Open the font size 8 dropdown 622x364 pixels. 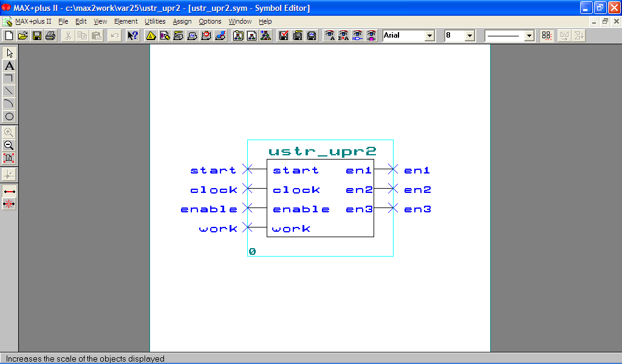point(470,36)
